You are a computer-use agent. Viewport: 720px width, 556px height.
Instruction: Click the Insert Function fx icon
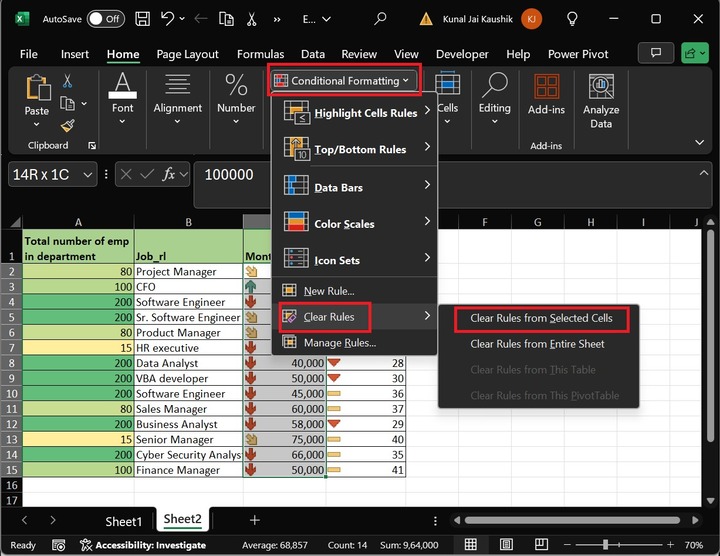(x=170, y=174)
